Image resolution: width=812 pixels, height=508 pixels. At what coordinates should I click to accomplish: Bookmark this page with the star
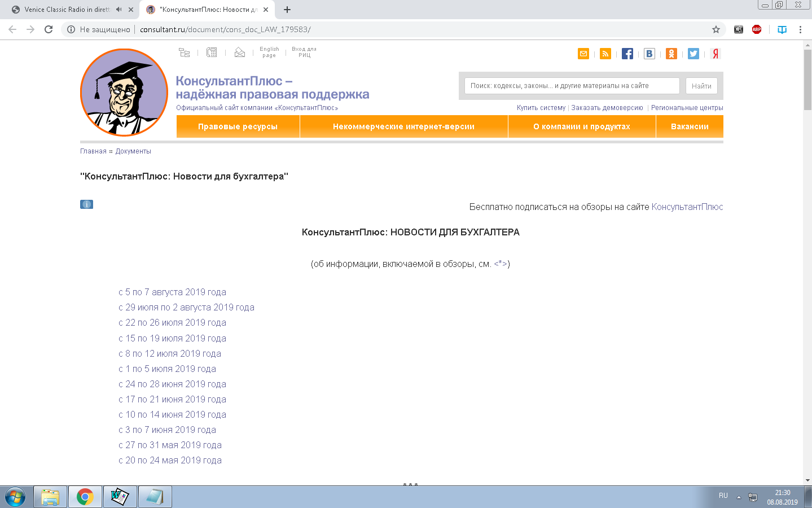[716, 29]
